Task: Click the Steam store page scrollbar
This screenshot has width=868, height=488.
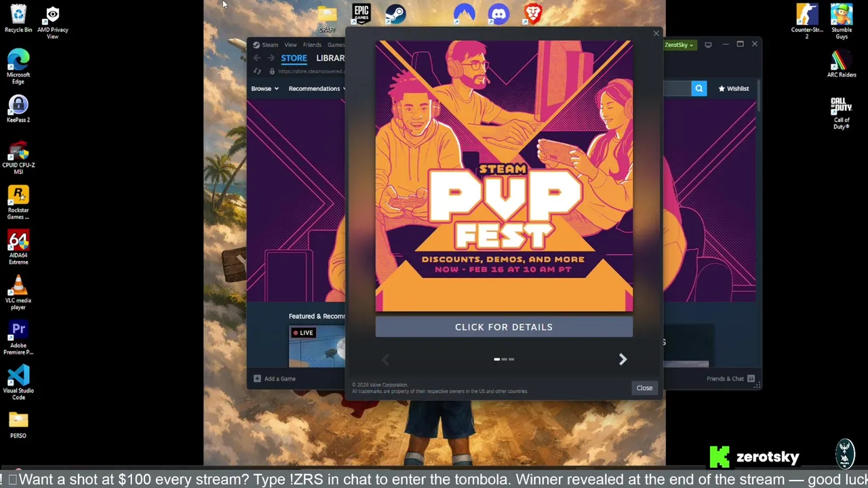Action: pos(759,95)
